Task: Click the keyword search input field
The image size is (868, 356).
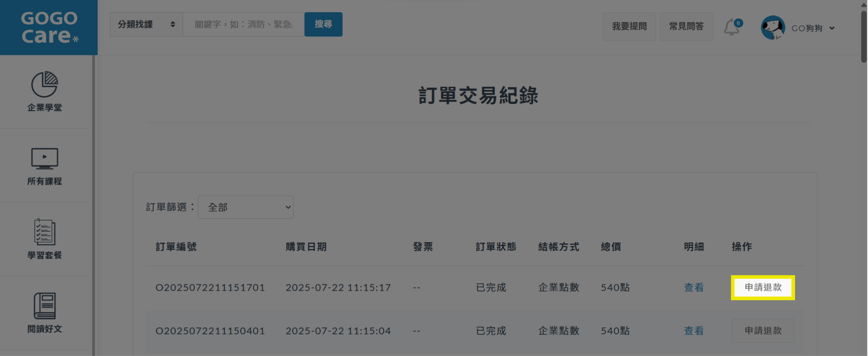Action: pos(244,24)
